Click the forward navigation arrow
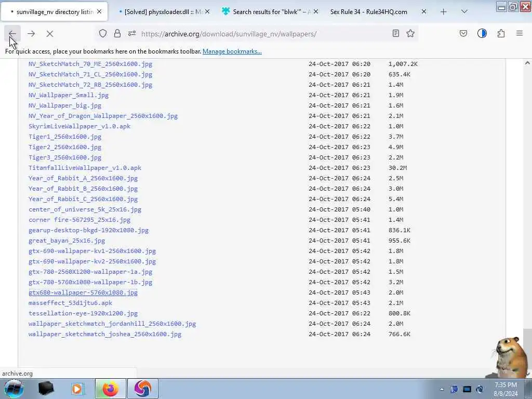Viewport: 532px width, 399px height. (x=31, y=34)
